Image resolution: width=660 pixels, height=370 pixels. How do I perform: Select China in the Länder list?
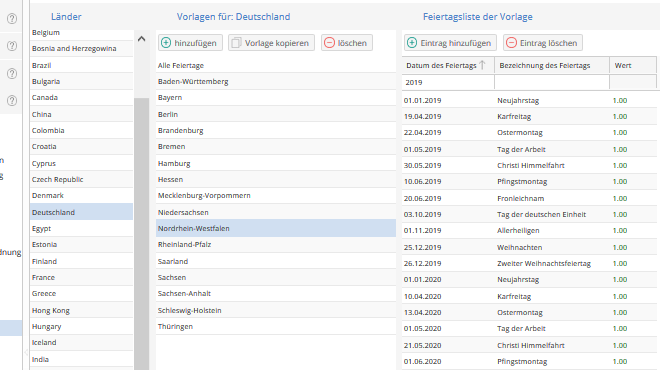pyautogui.click(x=82, y=114)
